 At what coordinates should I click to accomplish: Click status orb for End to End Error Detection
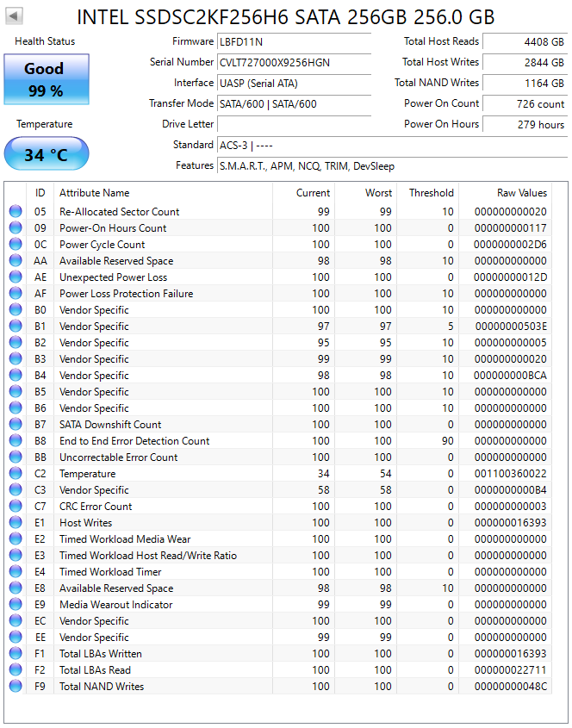[16, 440]
